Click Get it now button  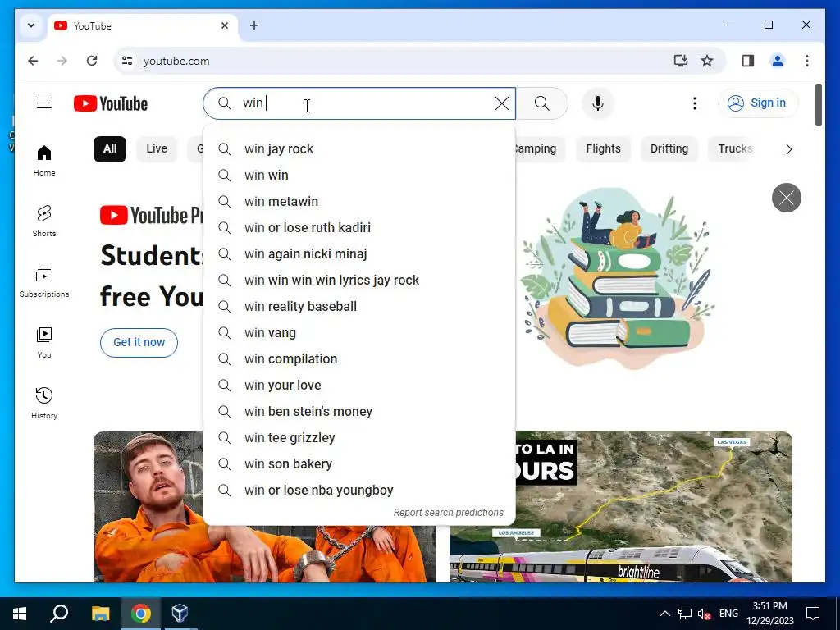[x=139, y=342]
